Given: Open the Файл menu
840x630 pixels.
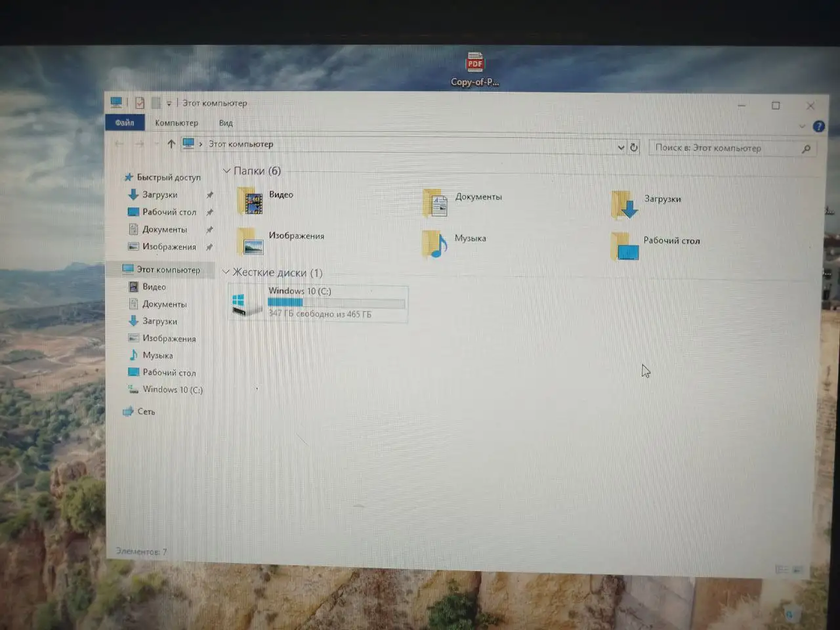Looking at the screenshot, I should (x=125, y=123).
